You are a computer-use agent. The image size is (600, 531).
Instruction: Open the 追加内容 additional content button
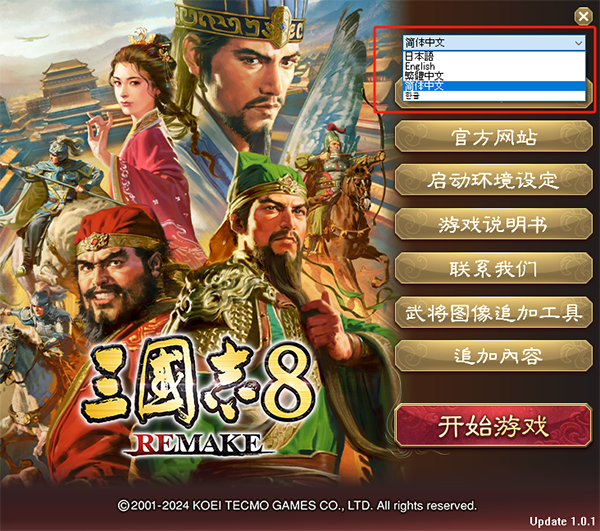(x=493, y=356)
